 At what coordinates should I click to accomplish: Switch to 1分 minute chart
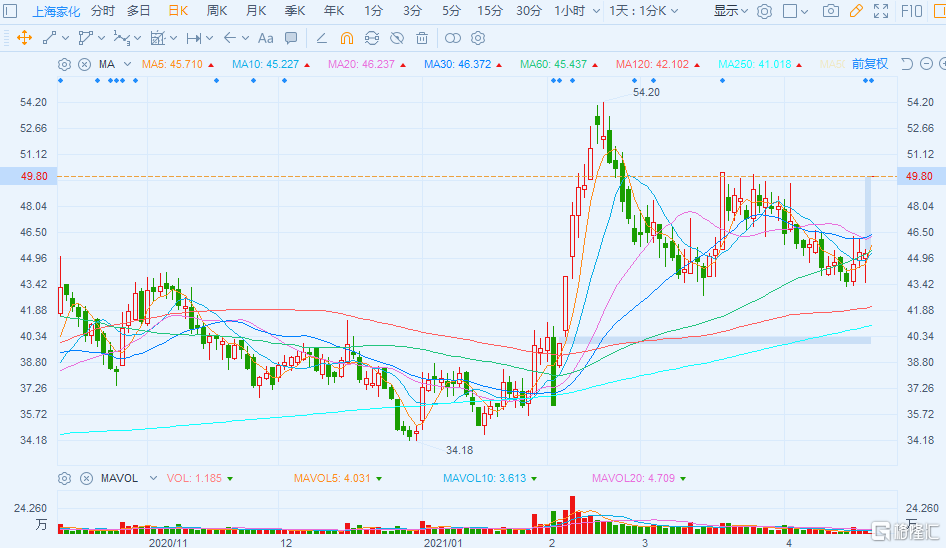(x=373, y=11)
